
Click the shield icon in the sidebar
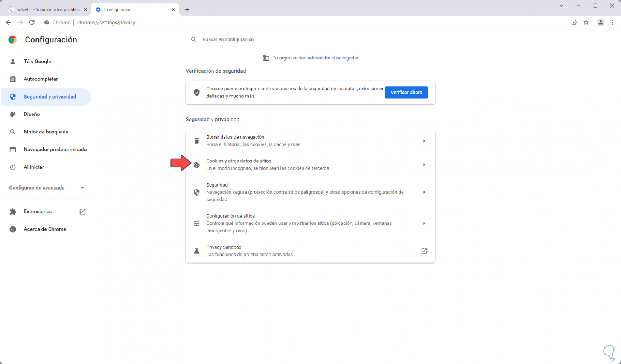(x=13, y=97)
